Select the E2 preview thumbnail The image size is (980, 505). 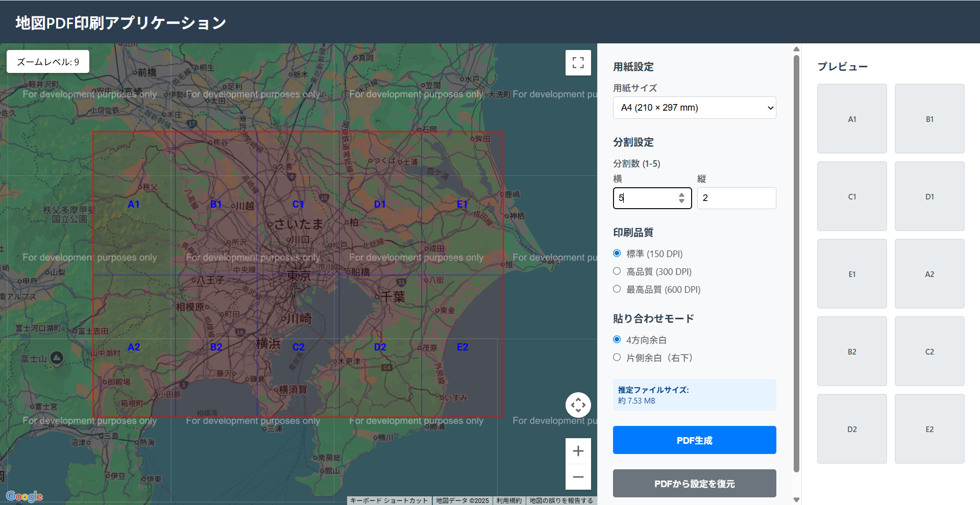(x=929, y=429)
